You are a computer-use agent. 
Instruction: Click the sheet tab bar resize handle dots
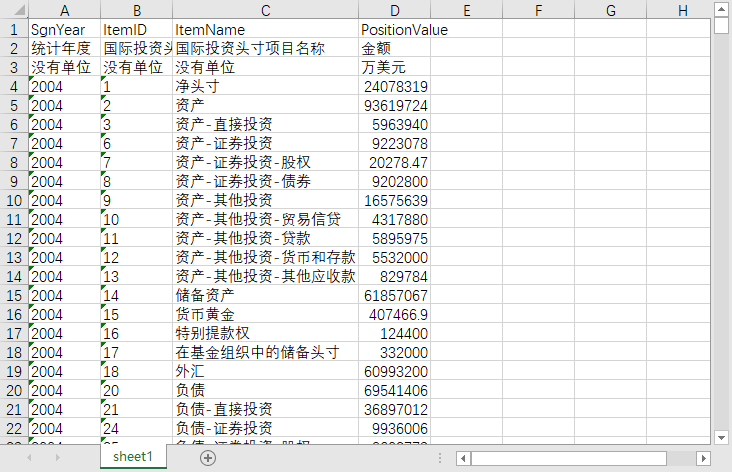click(x=440, y=458)
